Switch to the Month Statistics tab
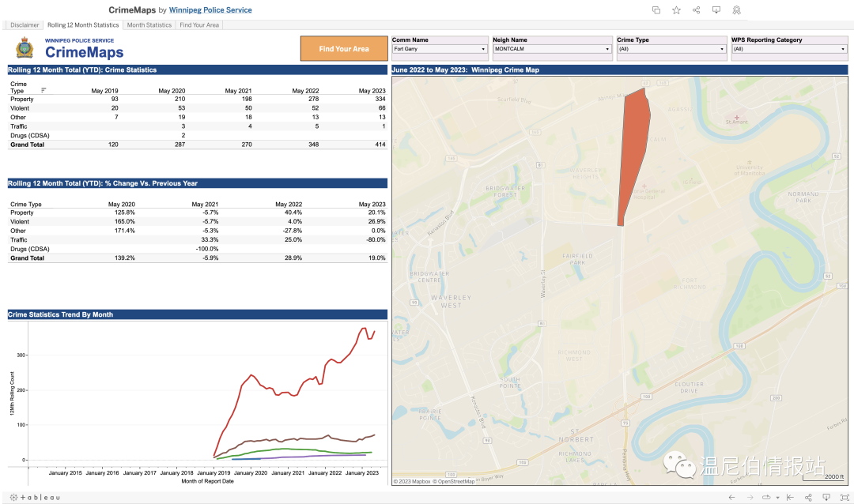 point(149,25)
